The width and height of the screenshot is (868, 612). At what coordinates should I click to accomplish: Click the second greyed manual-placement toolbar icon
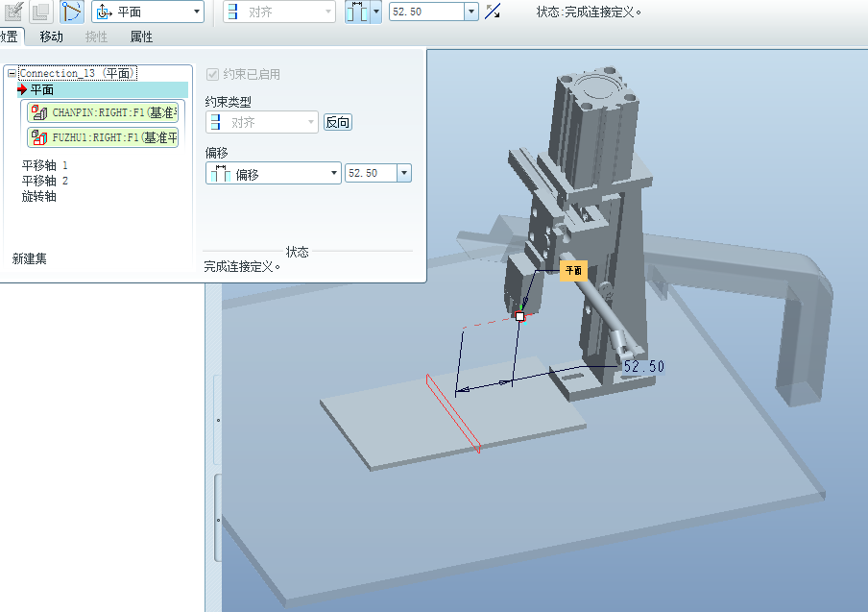pos(41,12)
